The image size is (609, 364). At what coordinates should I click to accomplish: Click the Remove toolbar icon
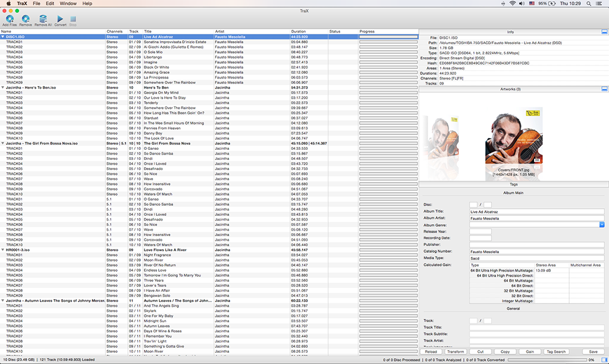(26, 18)
